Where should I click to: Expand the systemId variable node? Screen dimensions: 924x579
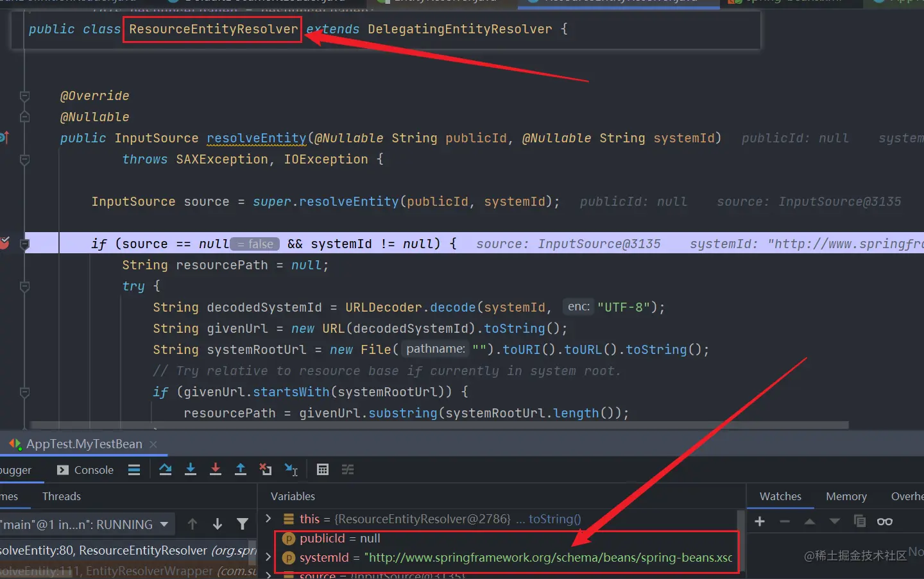point(269,557)
